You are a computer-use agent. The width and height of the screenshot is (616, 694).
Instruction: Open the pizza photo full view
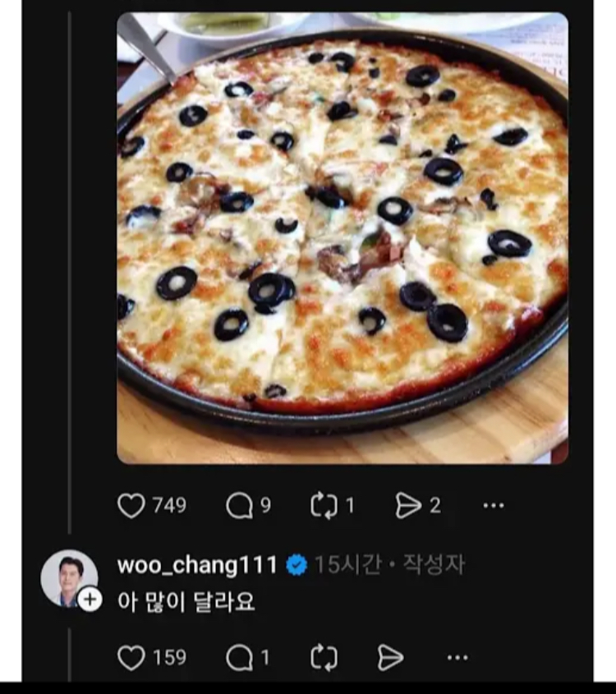tap(342, 238)
